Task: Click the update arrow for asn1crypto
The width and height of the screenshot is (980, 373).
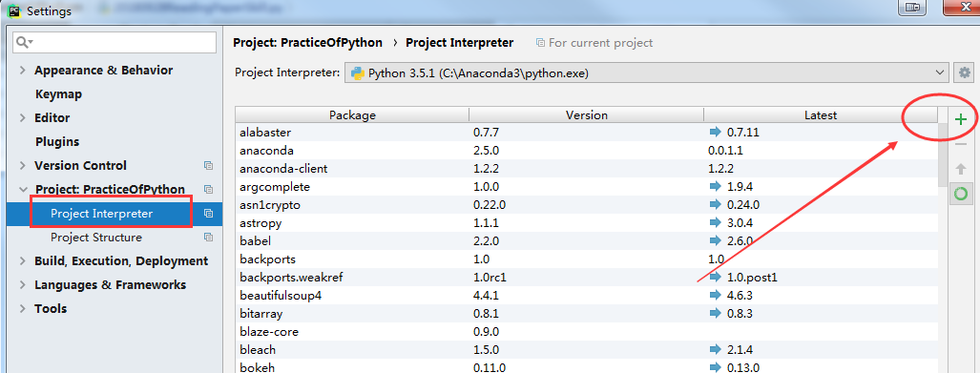Action: pyautogui.click(x=715, y=204)
